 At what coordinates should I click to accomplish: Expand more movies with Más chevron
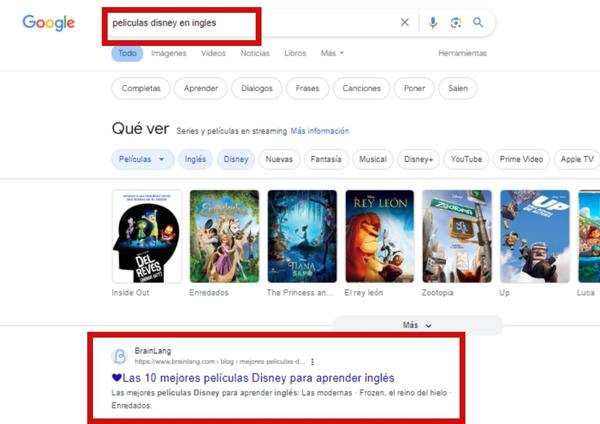click(417, 325)
